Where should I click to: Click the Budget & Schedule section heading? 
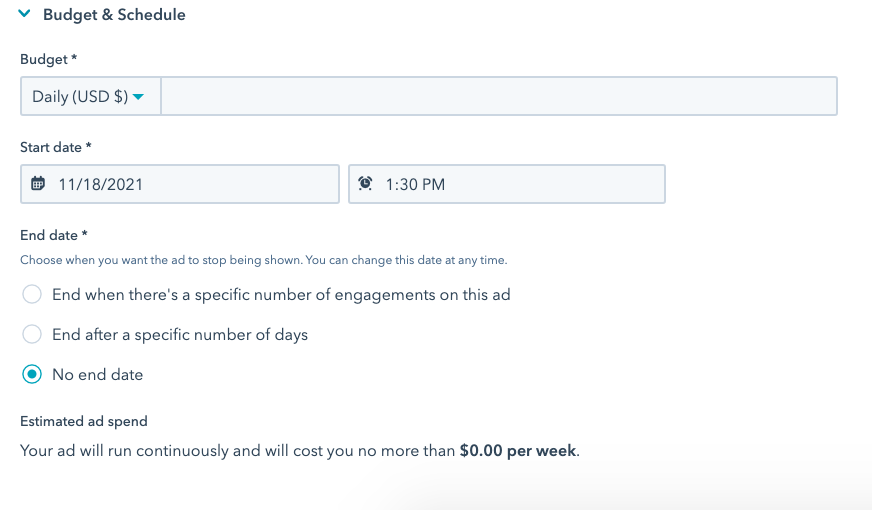coord(114,15)
